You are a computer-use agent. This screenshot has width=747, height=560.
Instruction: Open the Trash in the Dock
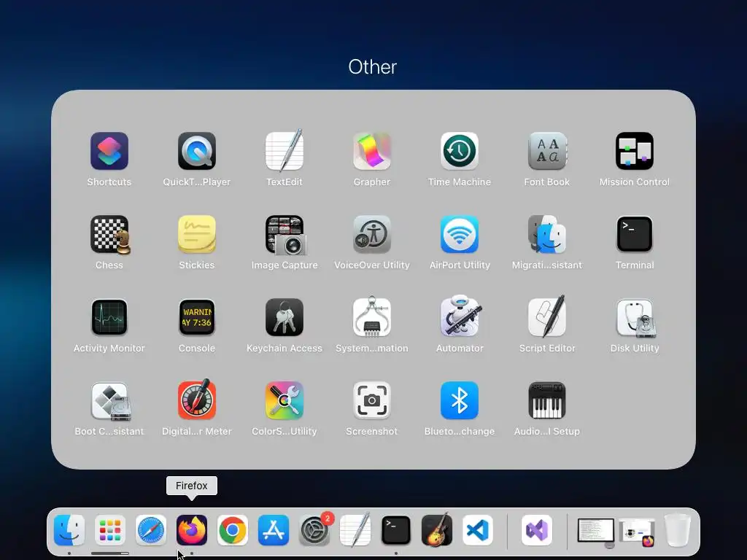(678, 530)
